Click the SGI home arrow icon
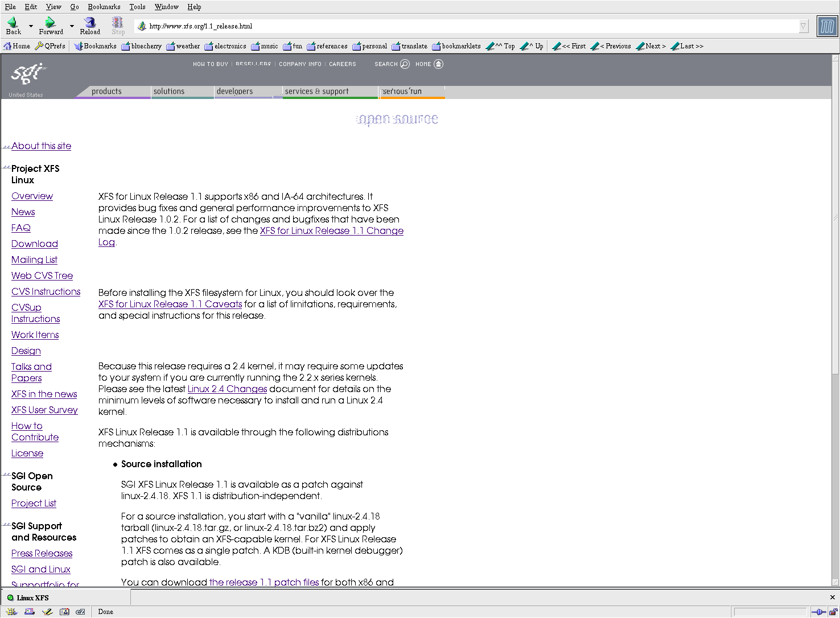840x618 pixels. pos(438,64)
